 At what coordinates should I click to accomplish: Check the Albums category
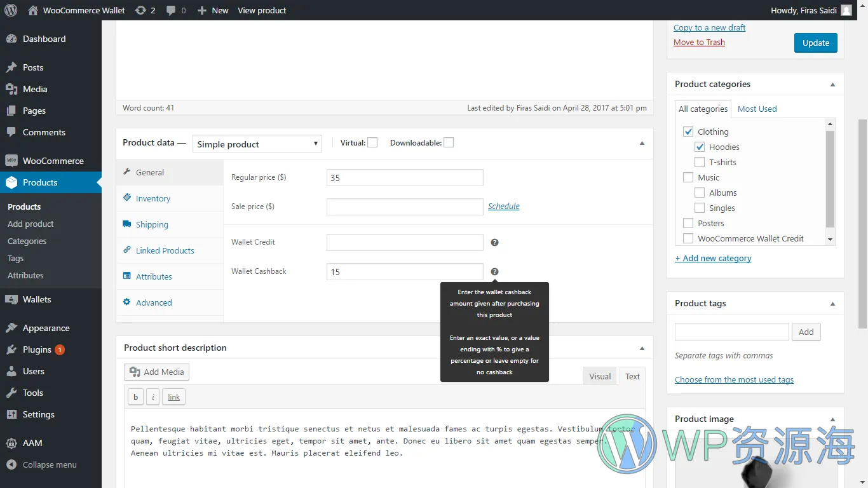(x=700, y=193)
